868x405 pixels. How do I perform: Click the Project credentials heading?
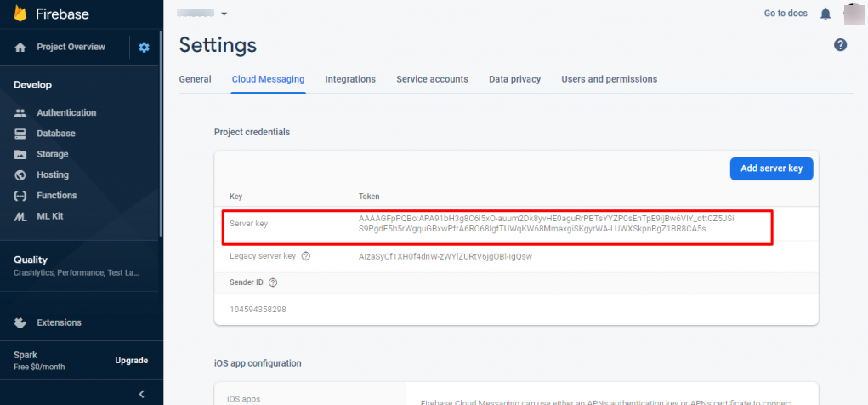(252, 133)
